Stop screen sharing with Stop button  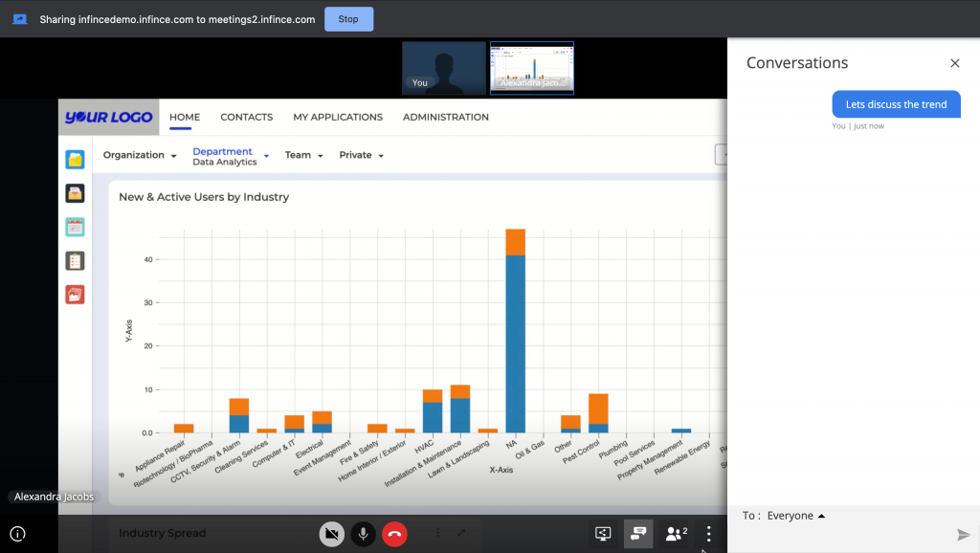pyautogui.click(x=348, y=19)
